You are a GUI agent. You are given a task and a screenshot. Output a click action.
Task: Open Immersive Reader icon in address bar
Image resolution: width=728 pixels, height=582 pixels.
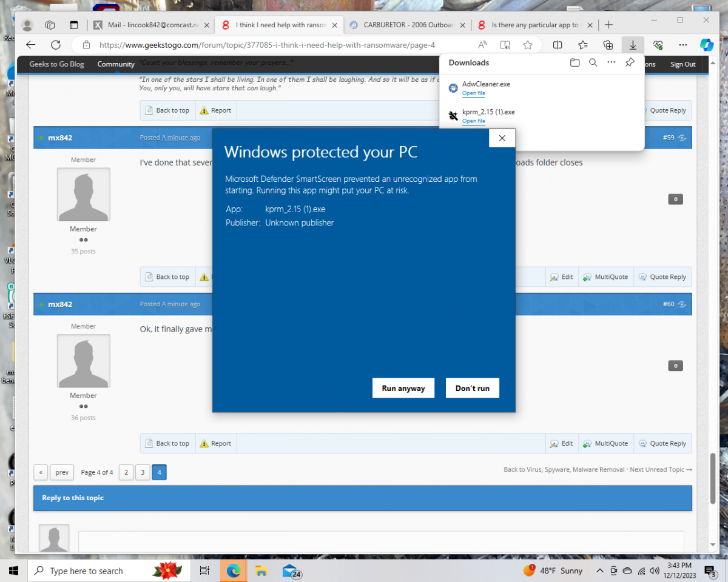[505, 45]
